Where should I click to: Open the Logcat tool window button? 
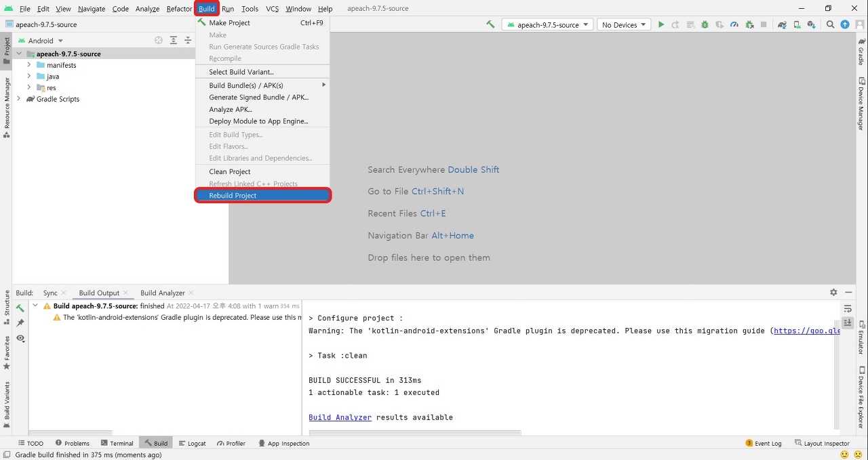tap(192, 443)
